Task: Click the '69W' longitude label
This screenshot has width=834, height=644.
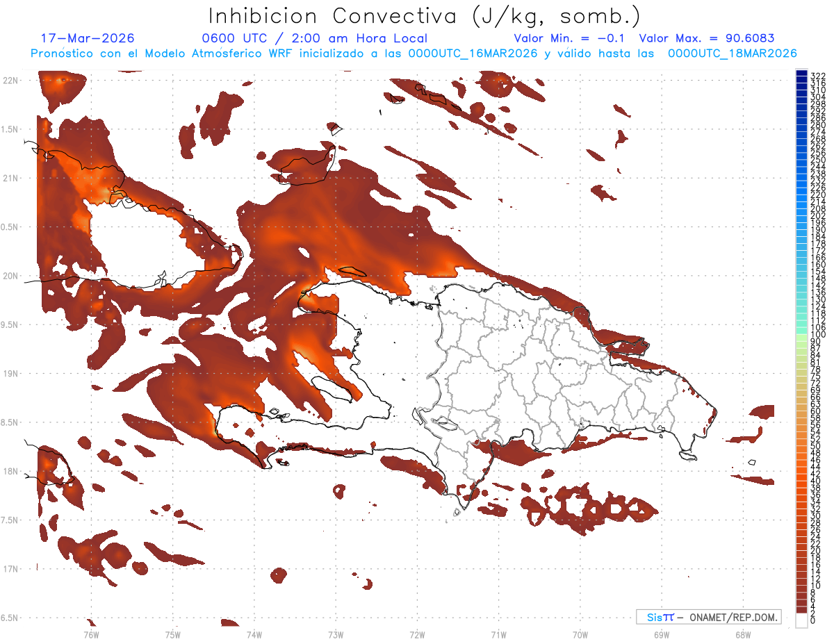Action: point(662,634)
